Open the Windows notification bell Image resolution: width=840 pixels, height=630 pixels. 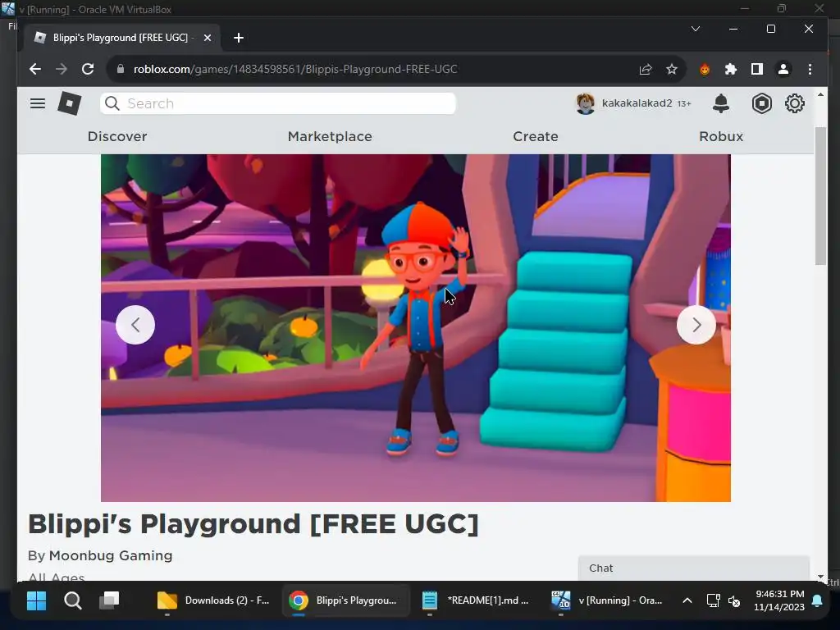tap(817, 600)
